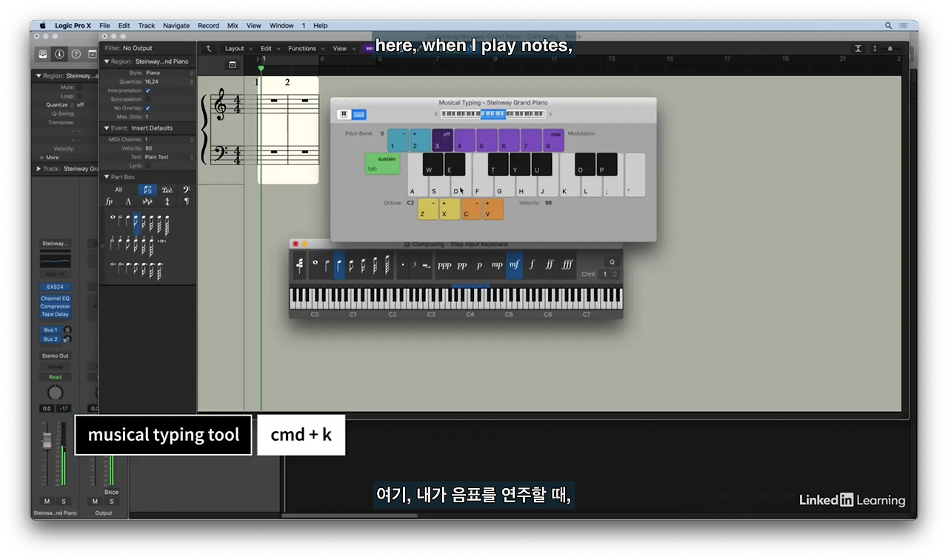This screenshot has width=948, height=560.
Task: Mute the Steinway Grand Piano channel strip
Action: click(47, 501)
